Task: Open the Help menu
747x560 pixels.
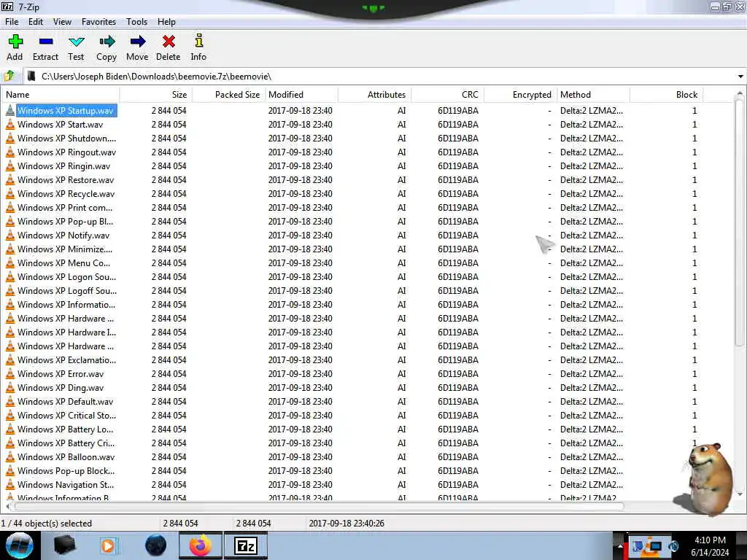Action: (167, 22)
